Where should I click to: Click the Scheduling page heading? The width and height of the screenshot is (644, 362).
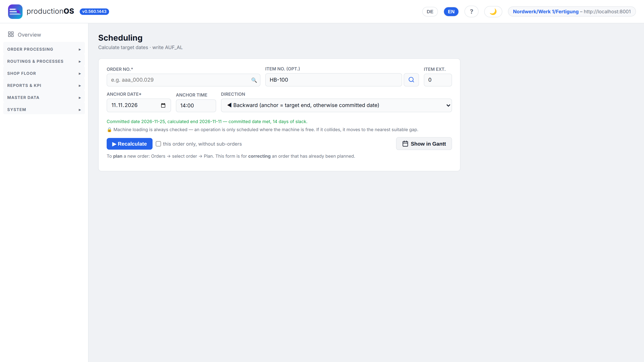(120, 38)
